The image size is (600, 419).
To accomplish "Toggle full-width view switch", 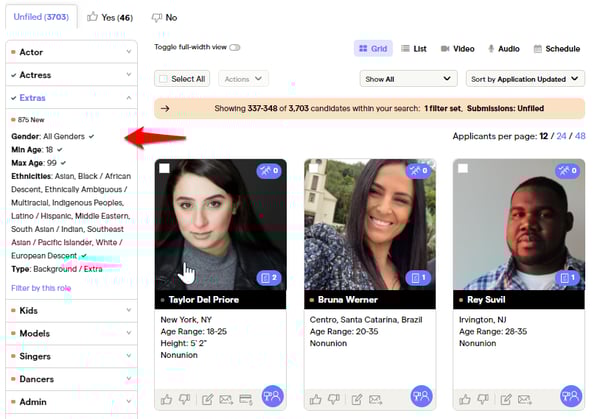I will pyautogui.click(x=235, y=47).
